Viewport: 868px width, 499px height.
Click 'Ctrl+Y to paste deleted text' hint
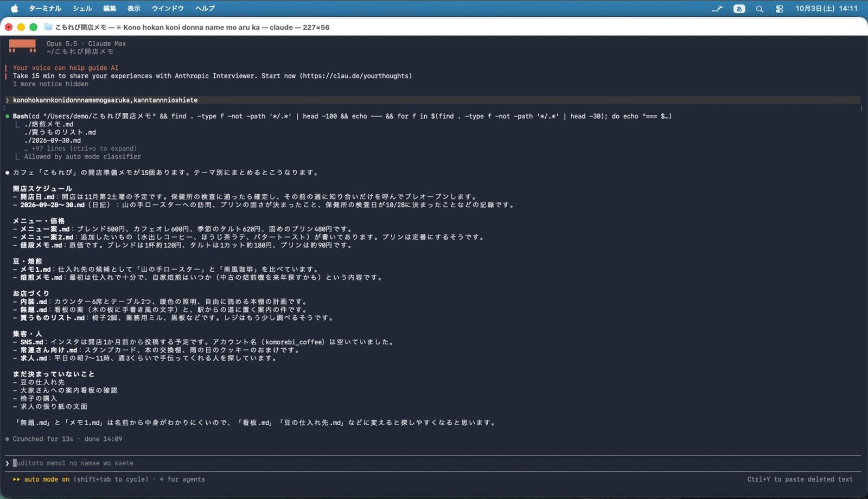click(x=800, y=479)
